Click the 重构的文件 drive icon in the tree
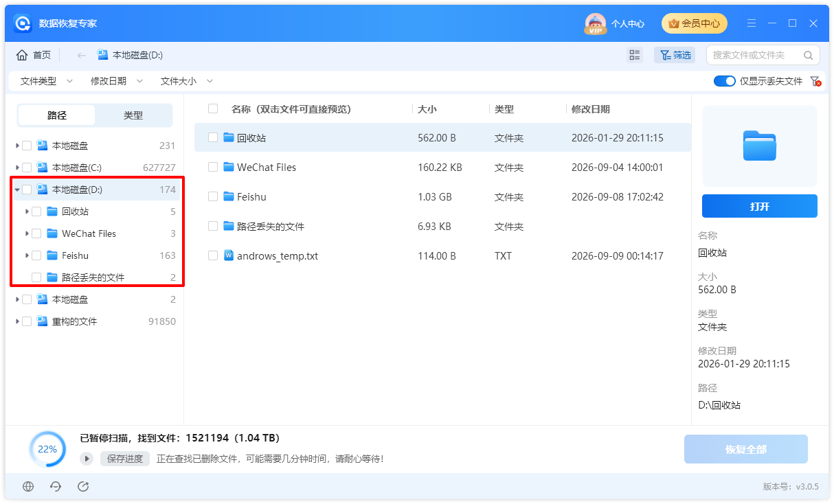This screenshot has height=504, width=834. (x=43, y=321)
